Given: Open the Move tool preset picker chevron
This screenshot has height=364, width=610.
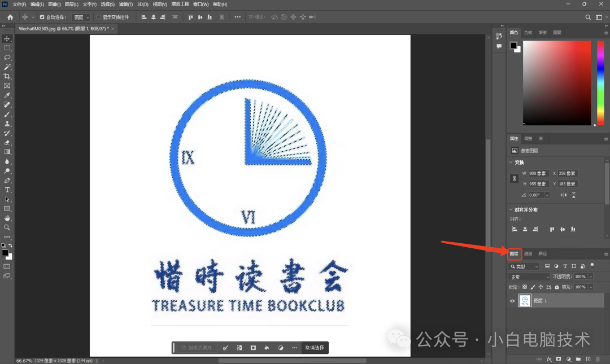Looking at the screenshot, I should click(x=33, y=17).
